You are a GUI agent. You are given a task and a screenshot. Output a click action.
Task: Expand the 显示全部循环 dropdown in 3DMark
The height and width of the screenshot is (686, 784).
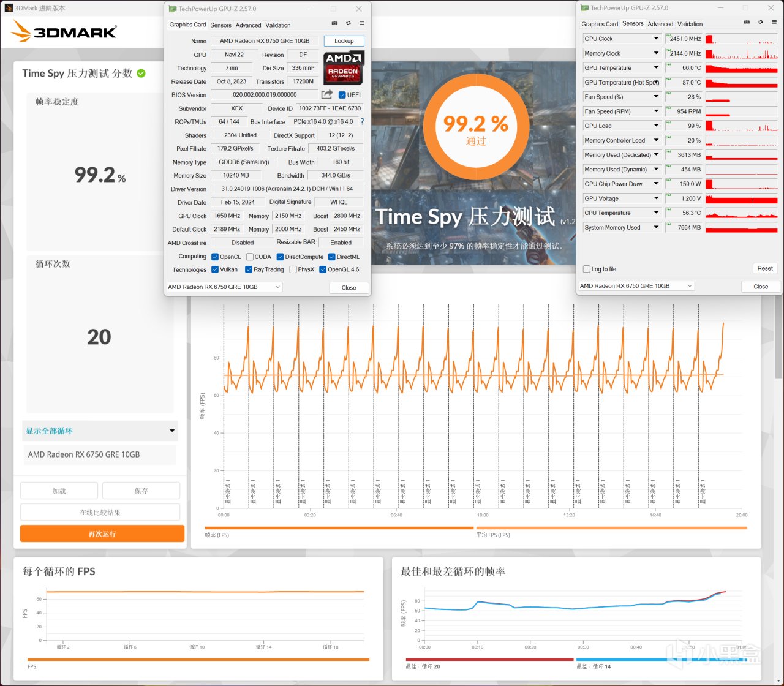pos(100,431)
